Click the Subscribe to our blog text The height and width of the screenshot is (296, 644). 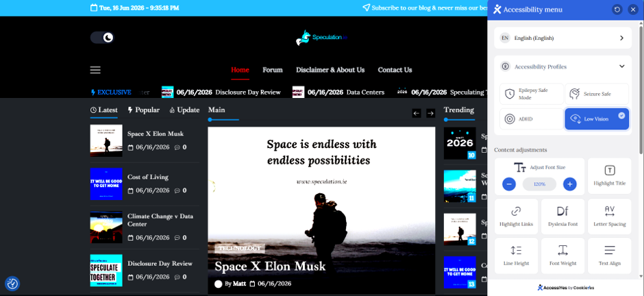[429, 8]
